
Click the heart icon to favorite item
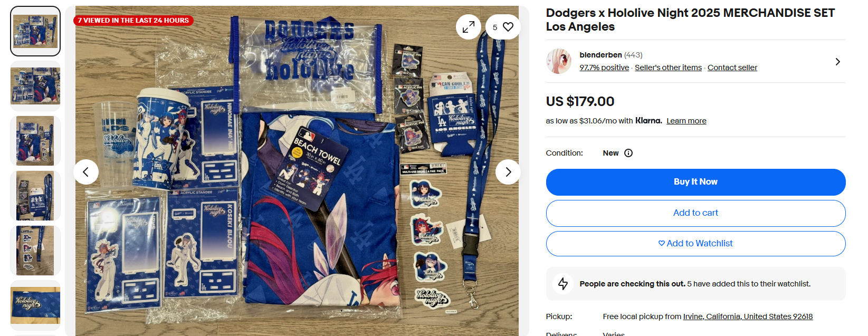[x=508, y=27]
